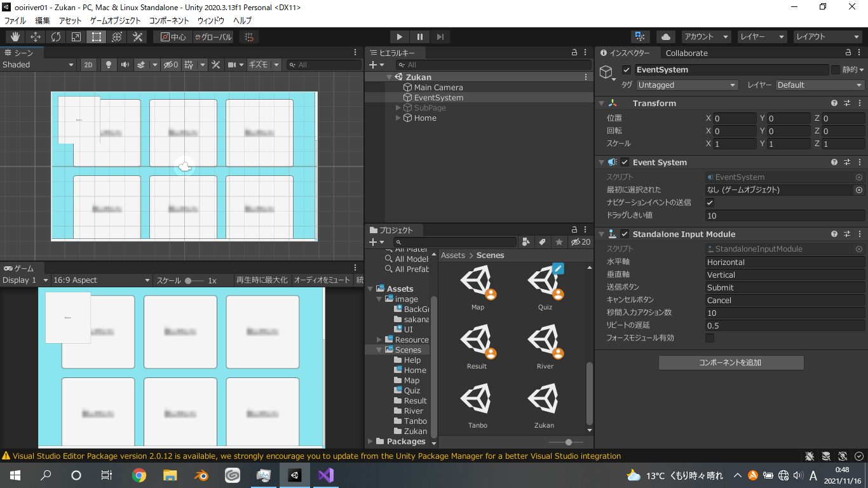Select the Rect Transform tool
Screen dimensions: 868x488
tap(96, 37)
